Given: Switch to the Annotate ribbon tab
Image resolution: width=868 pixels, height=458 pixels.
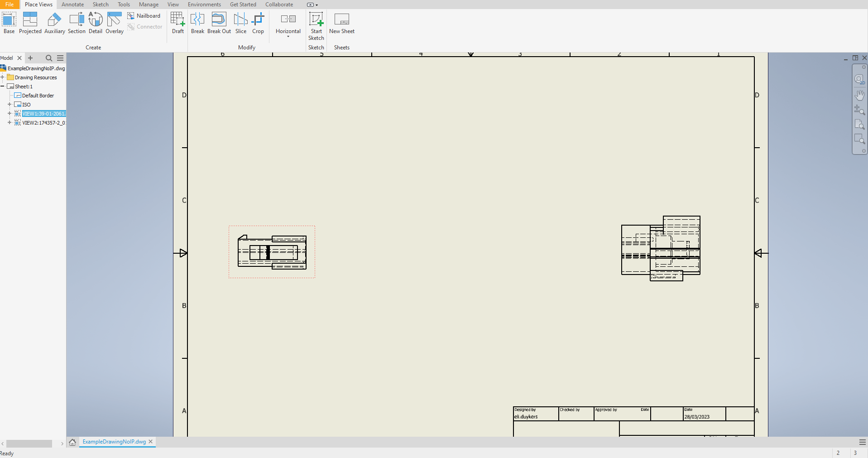Looking at the screenshot, I should coord(72,4).
